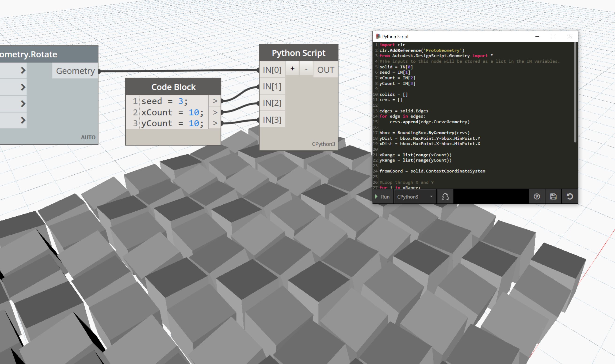Screen dimensions: 615x364
Task: Click the Geometry output port of Rotate node
Action: (x=75, y=71)
